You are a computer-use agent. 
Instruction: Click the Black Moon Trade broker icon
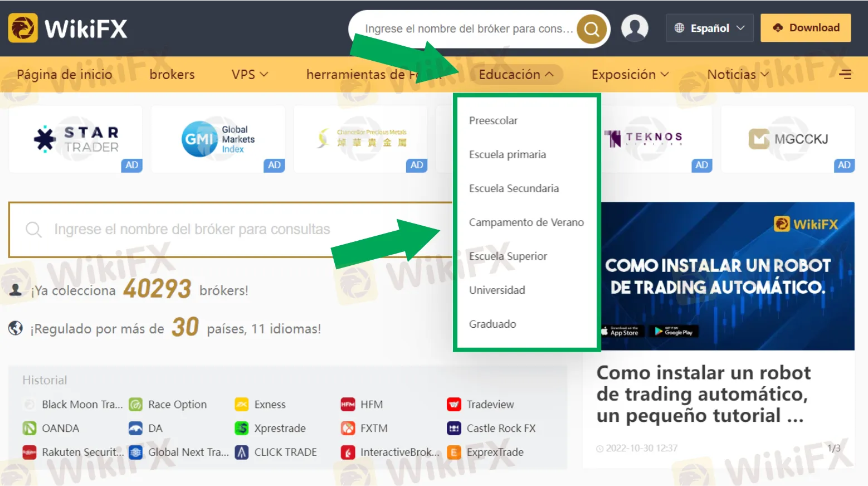click(x=29, y=404)
